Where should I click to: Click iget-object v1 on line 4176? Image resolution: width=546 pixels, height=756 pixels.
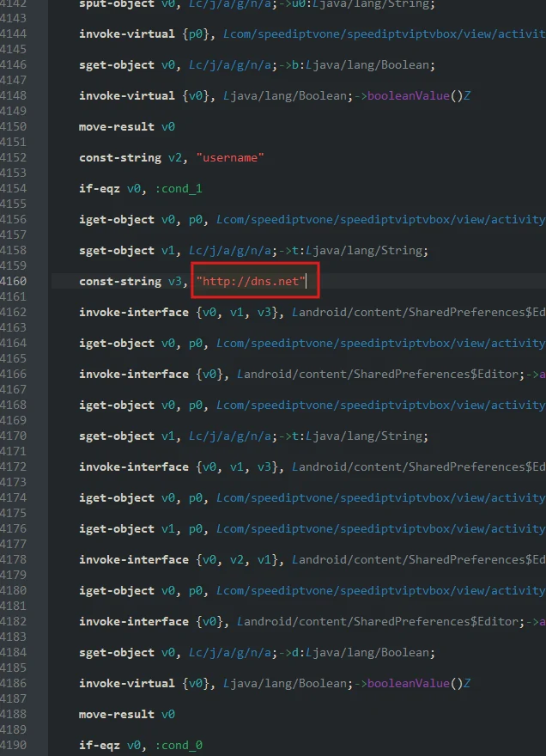coord(127,528)
